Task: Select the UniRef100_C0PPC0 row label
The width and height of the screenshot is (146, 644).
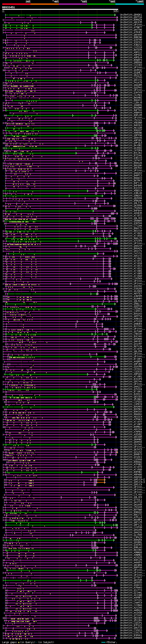Action: [131, 311]
